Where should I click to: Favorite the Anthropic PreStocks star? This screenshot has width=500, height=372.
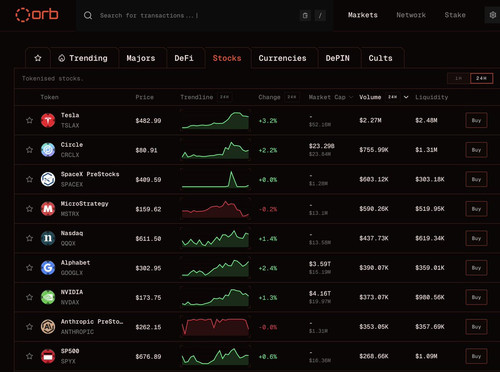point(29,327)
